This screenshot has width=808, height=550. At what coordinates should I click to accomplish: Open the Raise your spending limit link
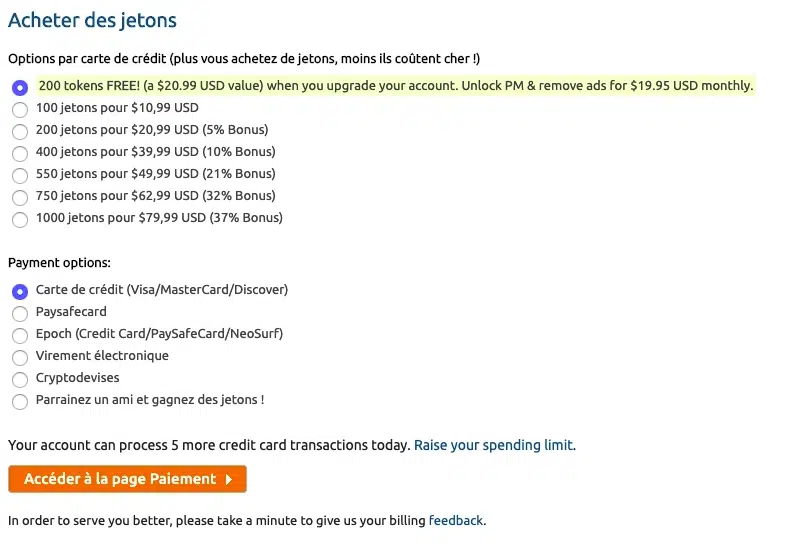[x=494, y=445]
